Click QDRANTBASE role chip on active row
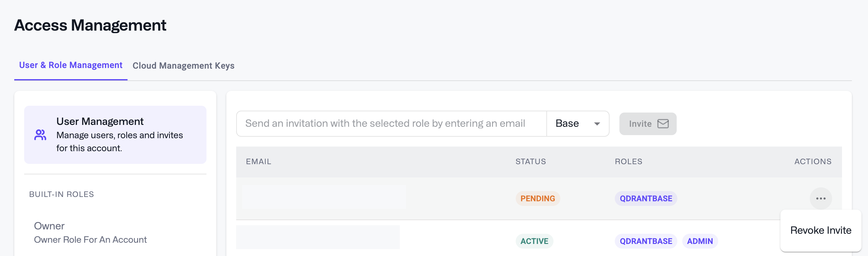 click(646, 241)
